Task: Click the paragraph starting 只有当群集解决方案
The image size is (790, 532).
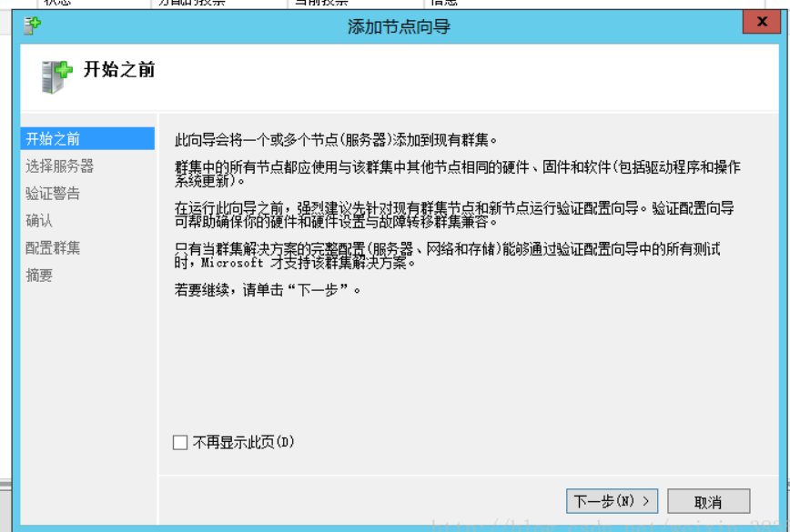Action: (x=448, y=256)
